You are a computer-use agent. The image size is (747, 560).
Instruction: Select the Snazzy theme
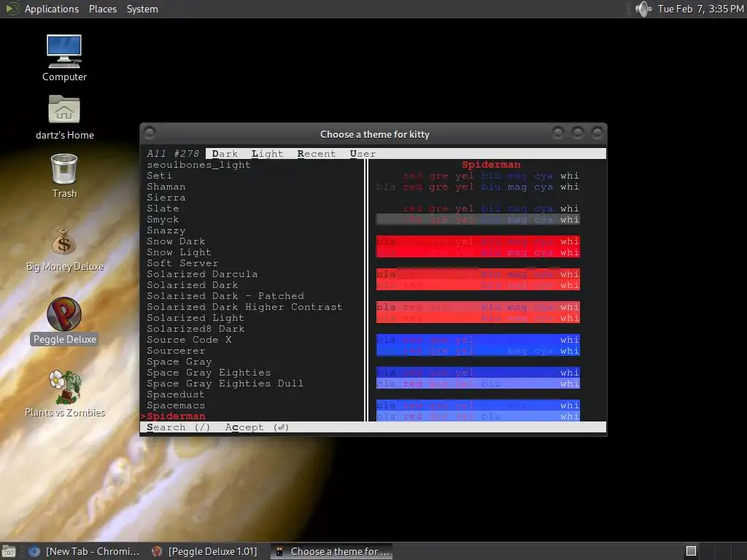point(166,230)
